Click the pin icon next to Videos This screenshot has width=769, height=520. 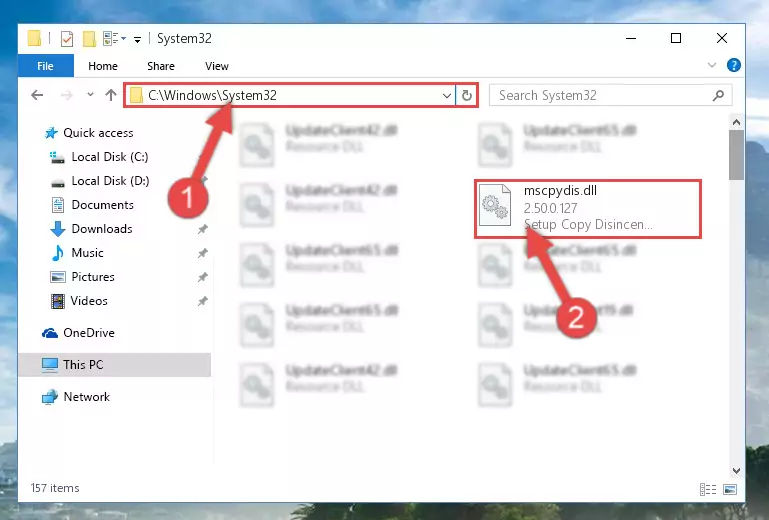pyautogui.click(x=202, y=301)
